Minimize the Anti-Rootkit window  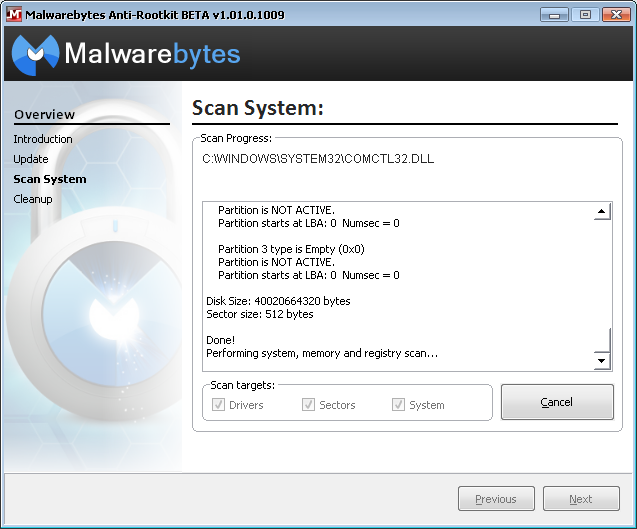(x=555, y=15)
